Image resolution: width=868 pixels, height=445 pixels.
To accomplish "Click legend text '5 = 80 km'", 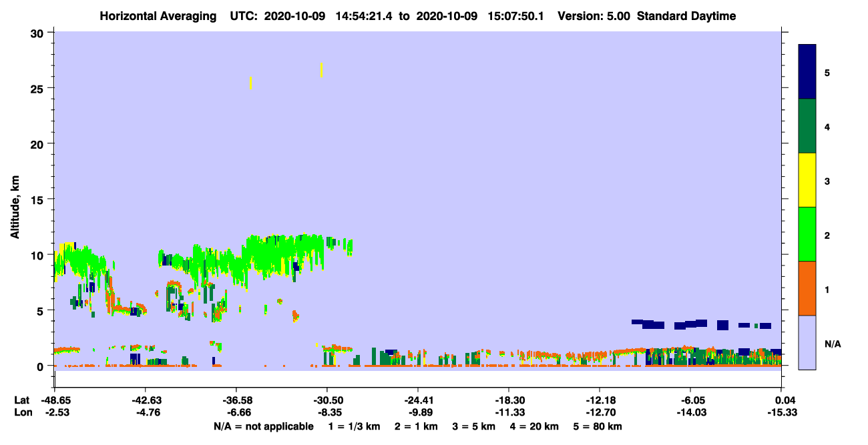I will [598, 426].
